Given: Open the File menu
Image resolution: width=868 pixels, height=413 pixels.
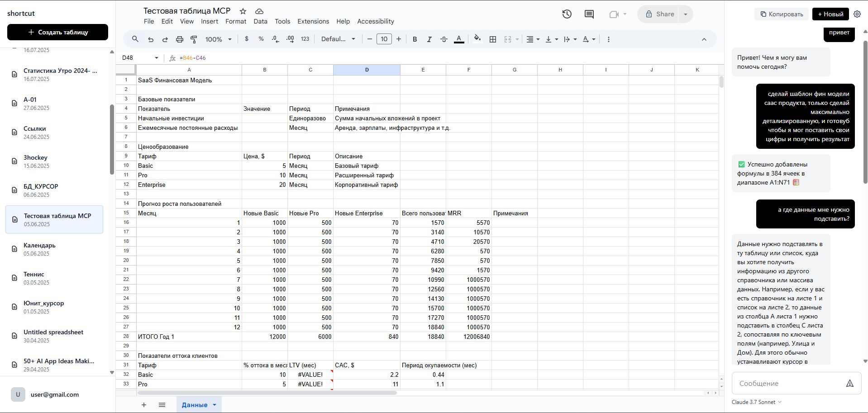Looking at the screenshot, I should tap(149, 21).
